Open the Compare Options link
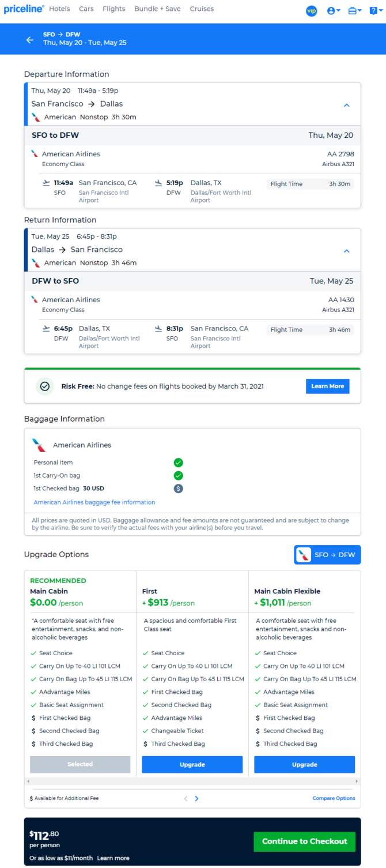The width and height of the screenshot is (386, 868). [x=334, y=799]
